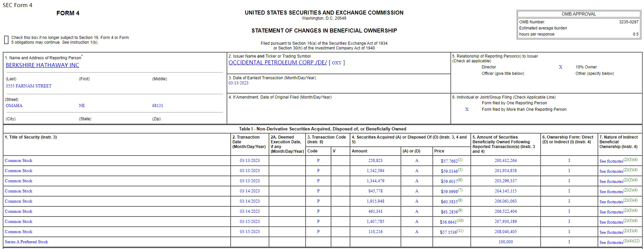Select the 03/13/2023 earliest transaction date

point(238,83)
